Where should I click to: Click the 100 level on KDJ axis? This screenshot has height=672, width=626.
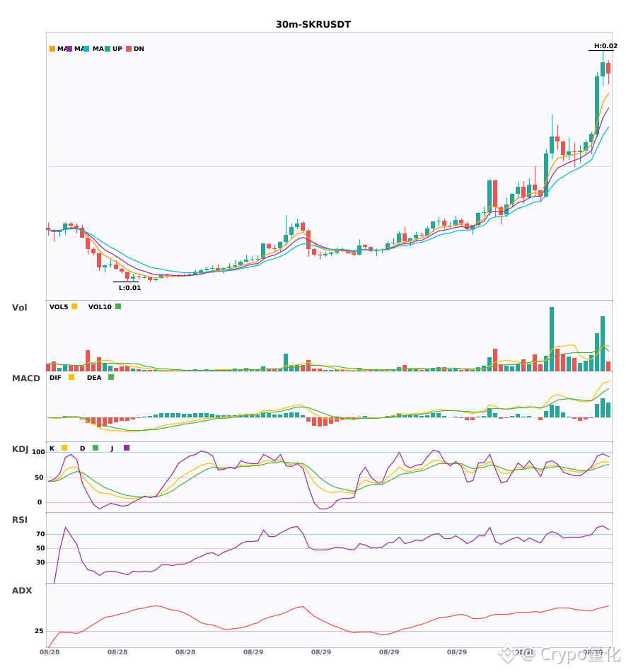38,452
